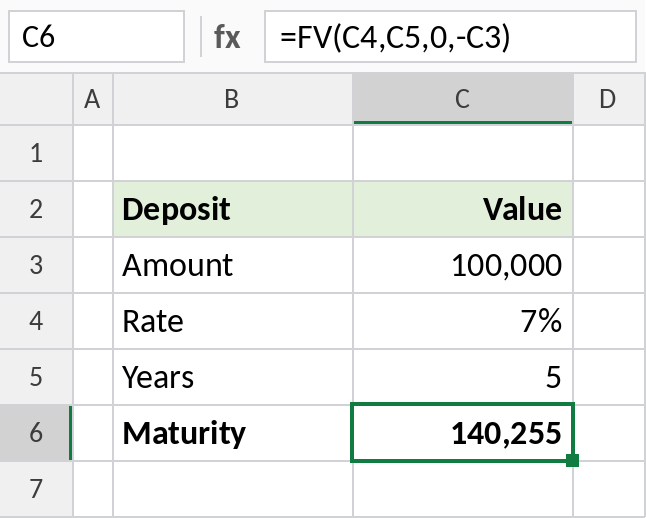646x518 pixels.
Task: Select row 6 header
Action: coord(36,433)
